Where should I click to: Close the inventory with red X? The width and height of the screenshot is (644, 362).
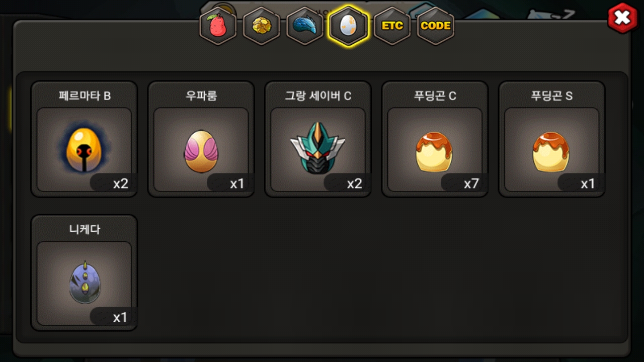click(622, 18)
